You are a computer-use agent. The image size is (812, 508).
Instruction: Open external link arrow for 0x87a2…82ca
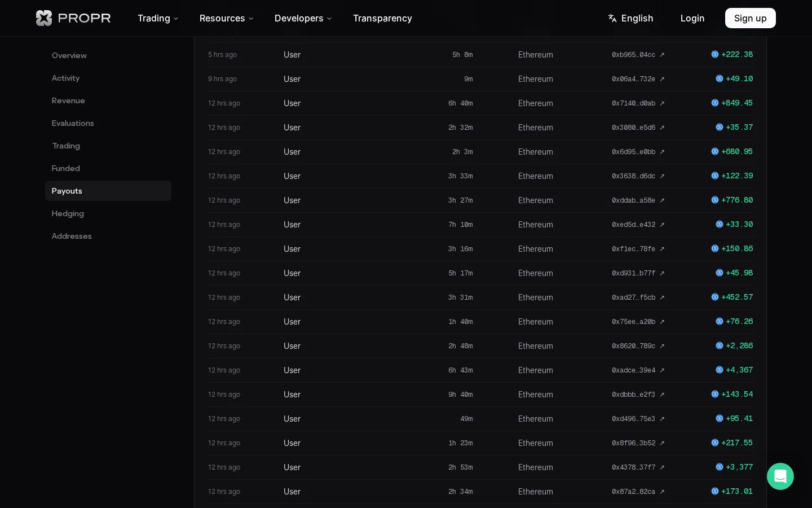[662, 492]
